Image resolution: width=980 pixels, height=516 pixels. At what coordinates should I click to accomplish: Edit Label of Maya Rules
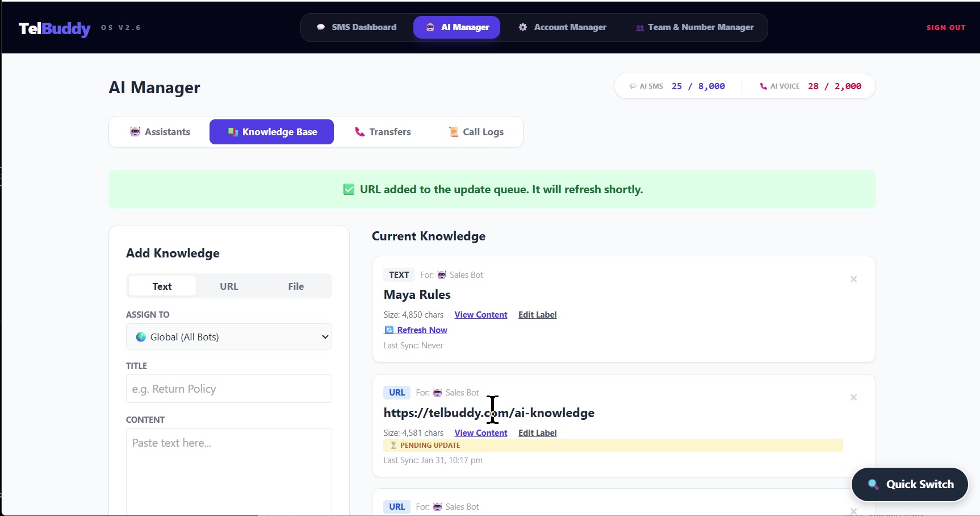[537, 315]
